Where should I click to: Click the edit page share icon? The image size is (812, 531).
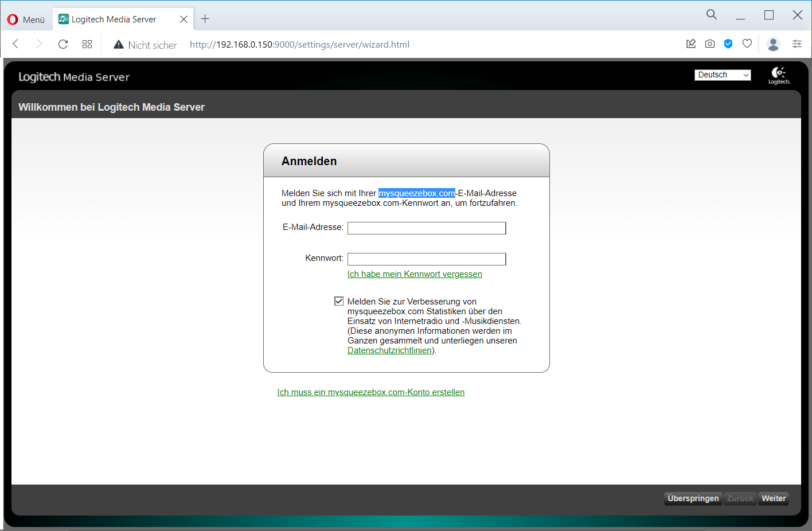click(691, 44)
